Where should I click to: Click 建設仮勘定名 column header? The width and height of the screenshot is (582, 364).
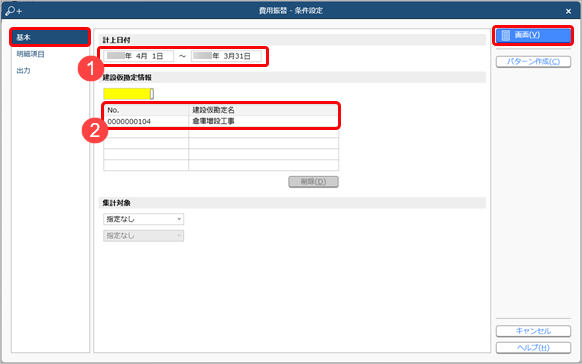[263, 110]
